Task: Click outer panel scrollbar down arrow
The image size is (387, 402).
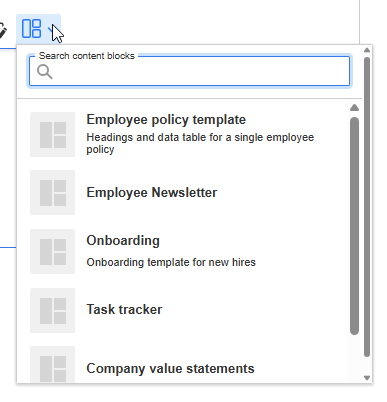Action: 367,378
